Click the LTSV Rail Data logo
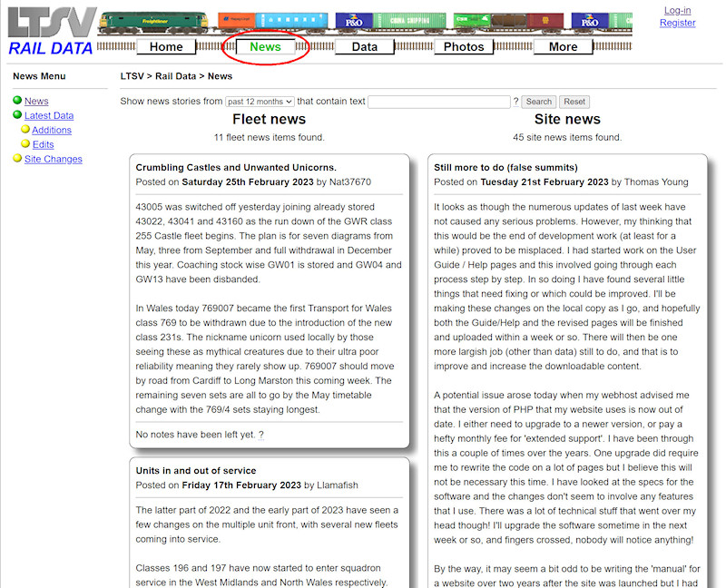Screen dimensions: 726x588 click(x=50, y=27)
